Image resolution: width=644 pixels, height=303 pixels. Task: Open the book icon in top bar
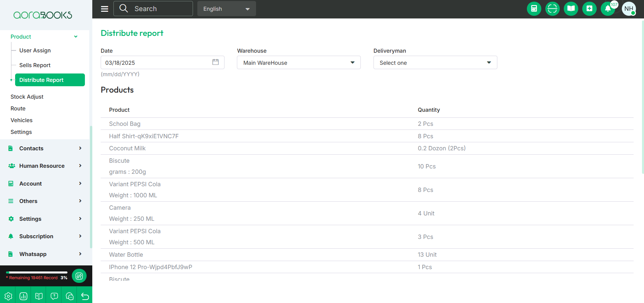point(571,9)
